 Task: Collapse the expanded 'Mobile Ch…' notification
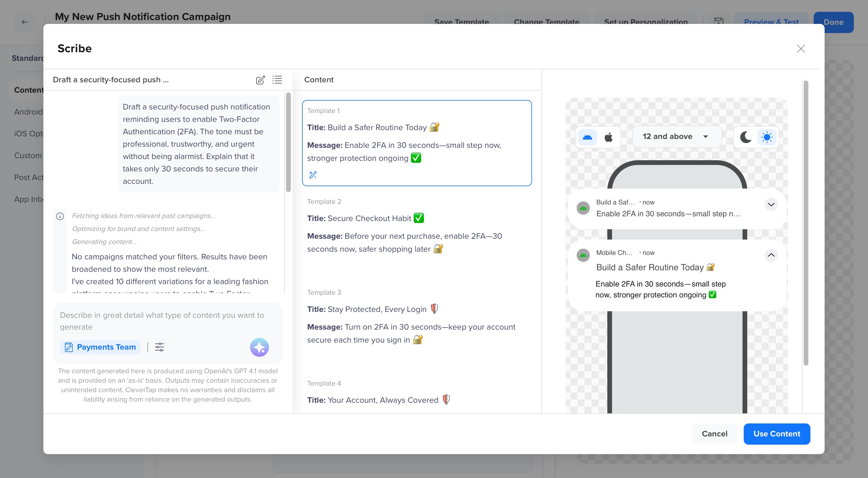tap(771, 255)
